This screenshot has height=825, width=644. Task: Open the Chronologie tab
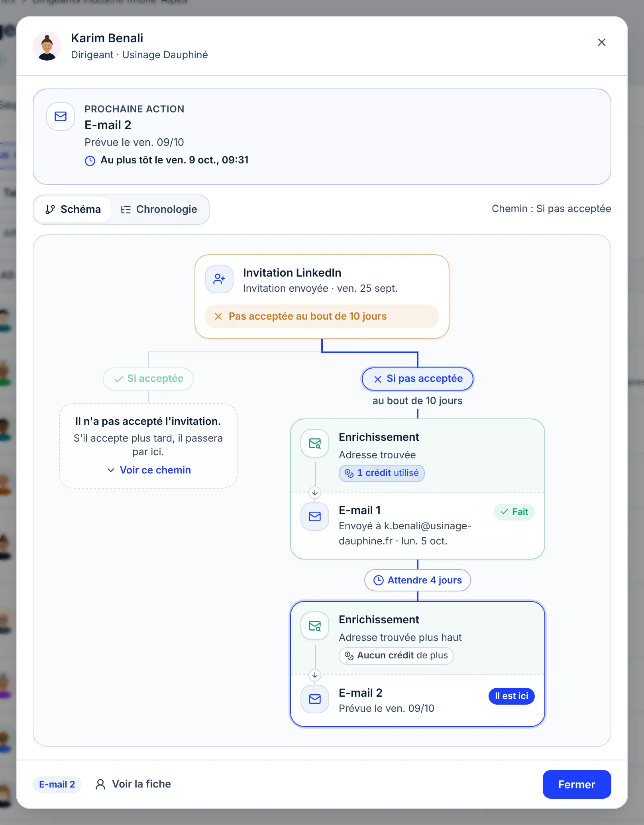click(x=159, y=210)
